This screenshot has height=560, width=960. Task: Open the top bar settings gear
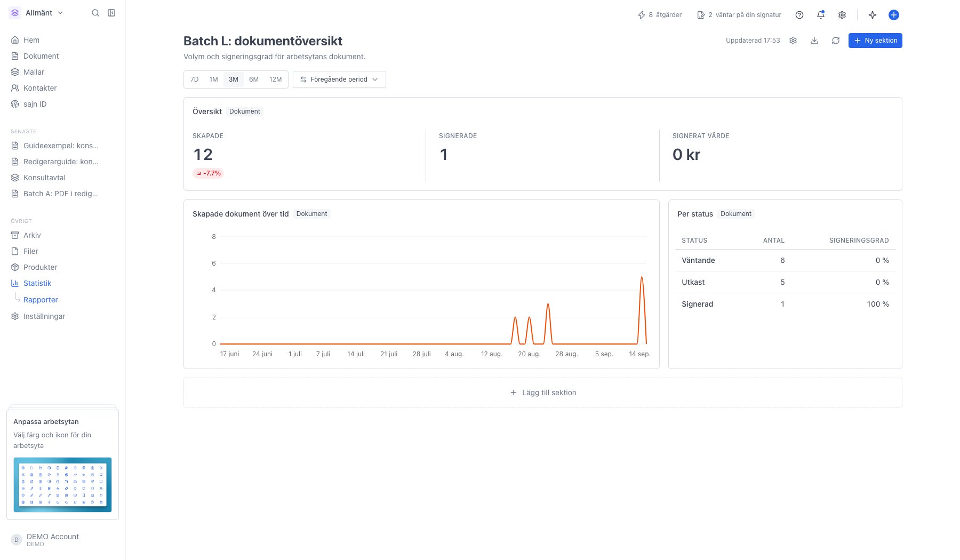click(x=842, y=15)
